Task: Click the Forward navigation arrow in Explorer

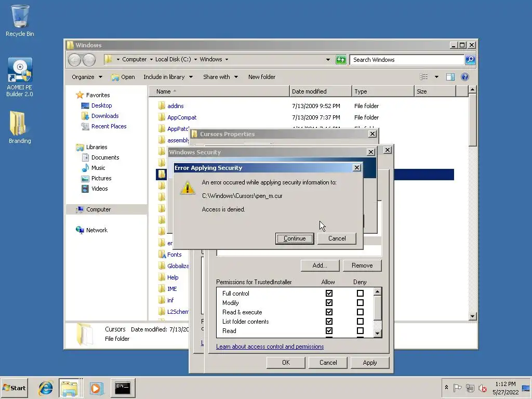Action: 89,60
